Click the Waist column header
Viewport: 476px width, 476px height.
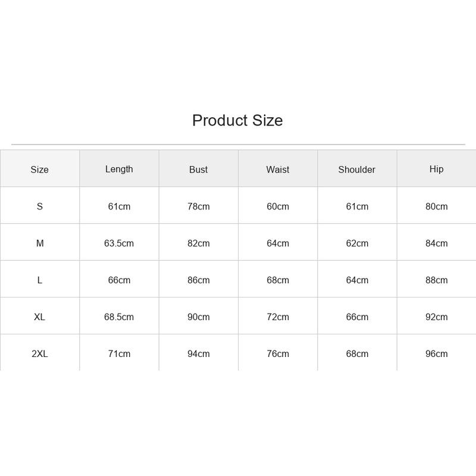pyautogui.click(x=277, y=170)
